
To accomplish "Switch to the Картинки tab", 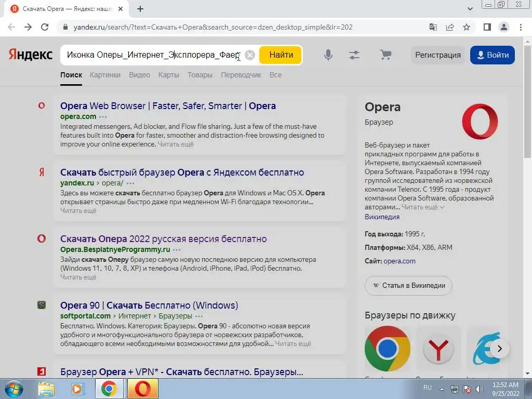I will click(x=105, y=75).
